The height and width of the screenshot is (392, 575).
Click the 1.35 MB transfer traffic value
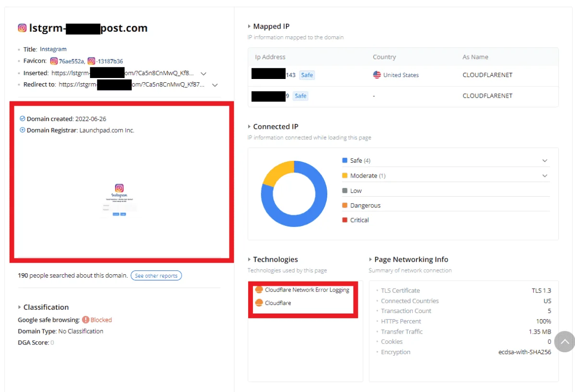tap(540, 332)
